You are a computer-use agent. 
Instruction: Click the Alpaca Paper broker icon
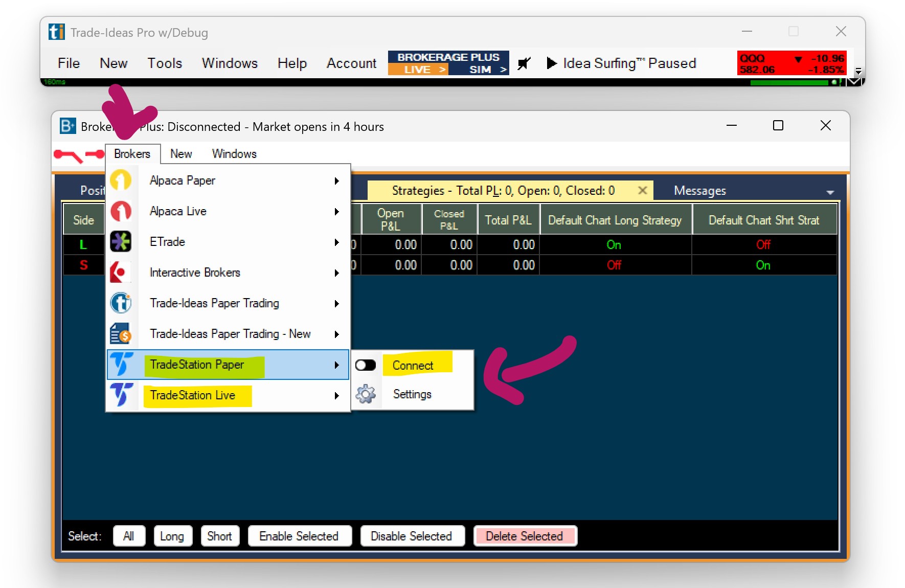tap(121, 180)
